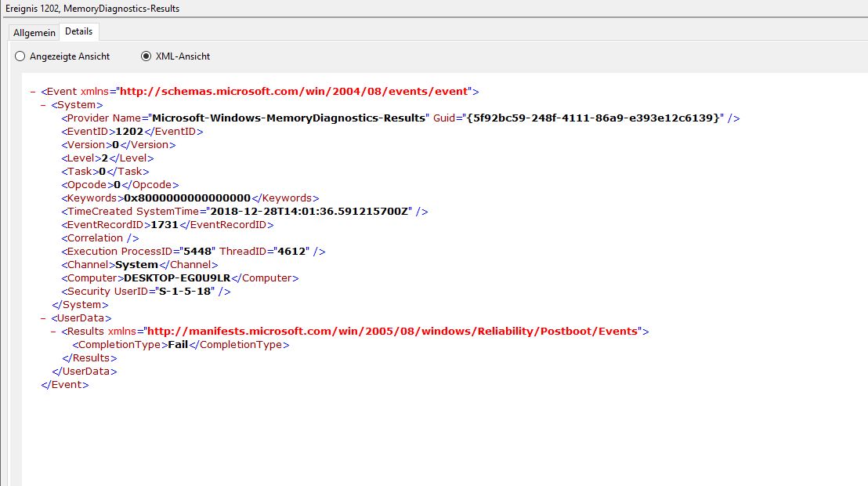
Task: Click the Keywords value 0x8000000000000000
Action: (187, 198)
